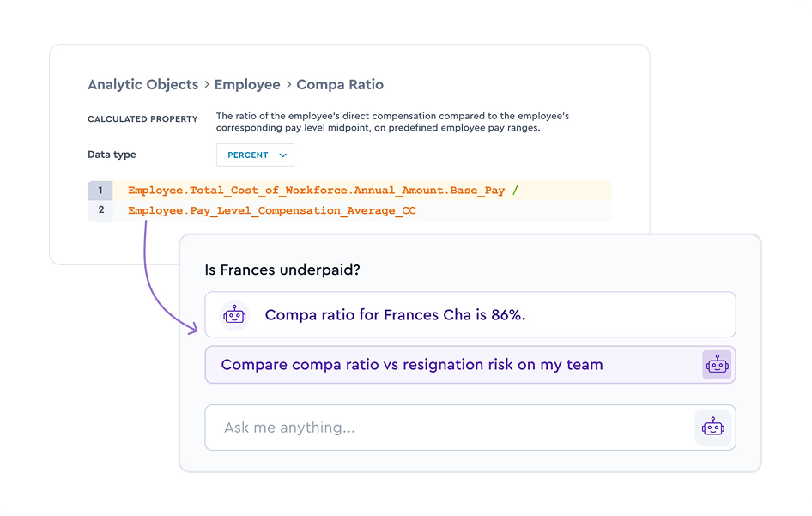Click line number 2 in the formula editor

click(100, 210)
